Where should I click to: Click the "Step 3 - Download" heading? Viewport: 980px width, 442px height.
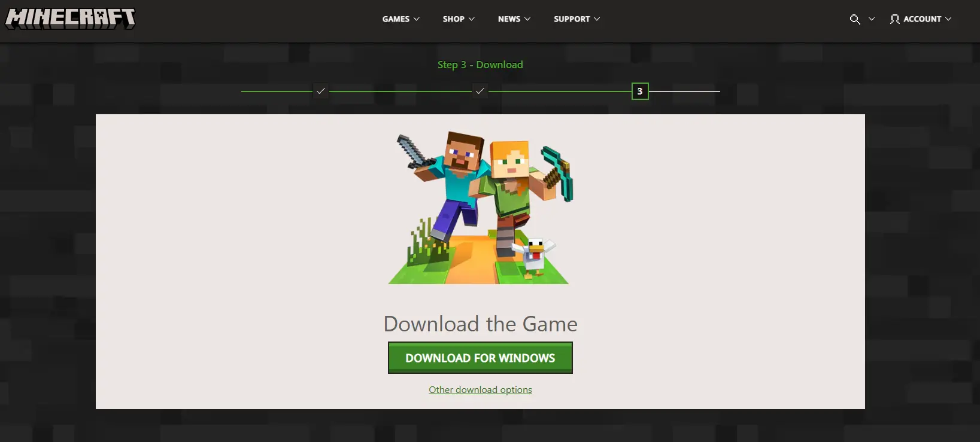tap(480, 65)
